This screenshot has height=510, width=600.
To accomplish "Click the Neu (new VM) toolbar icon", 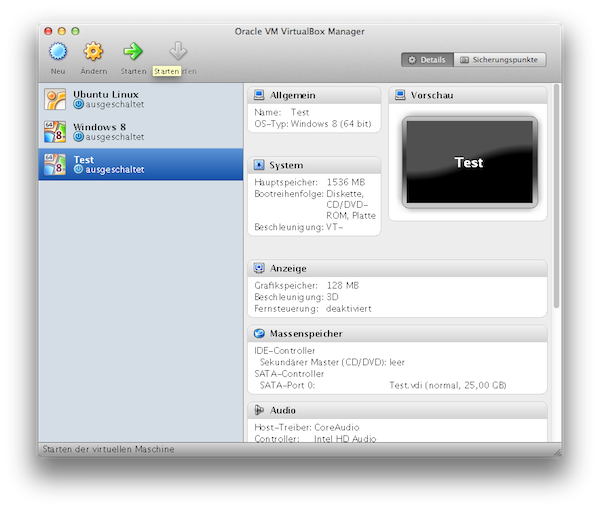I will 58,52.
